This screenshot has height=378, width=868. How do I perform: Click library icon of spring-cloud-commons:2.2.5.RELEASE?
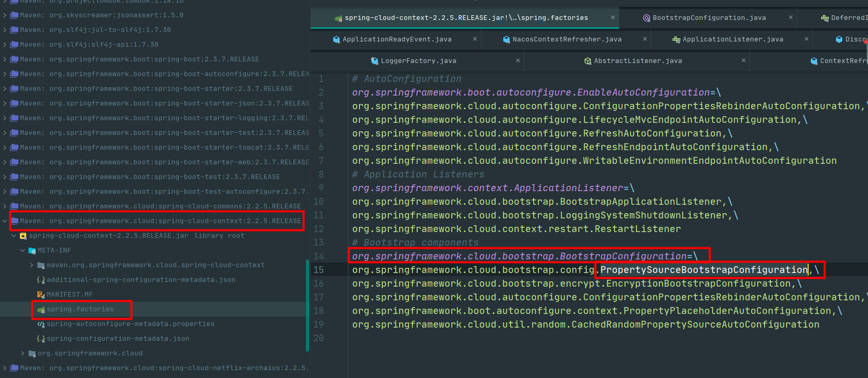15,206
